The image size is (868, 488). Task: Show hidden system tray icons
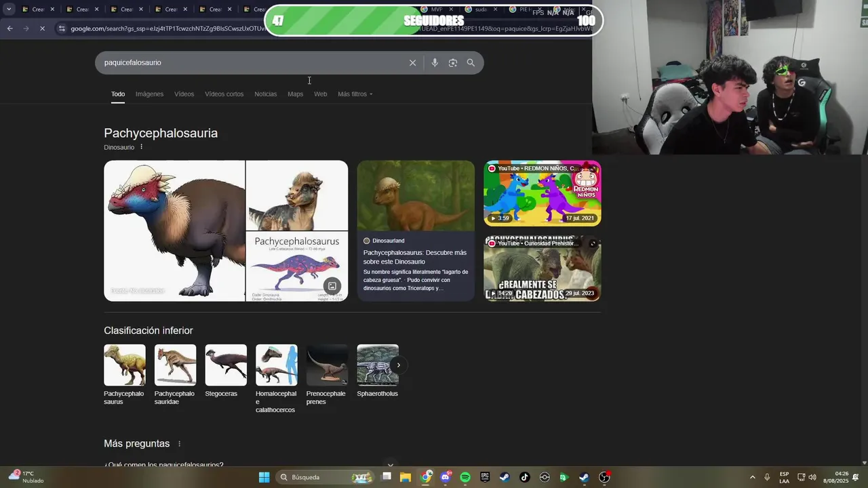pos(752,477)
